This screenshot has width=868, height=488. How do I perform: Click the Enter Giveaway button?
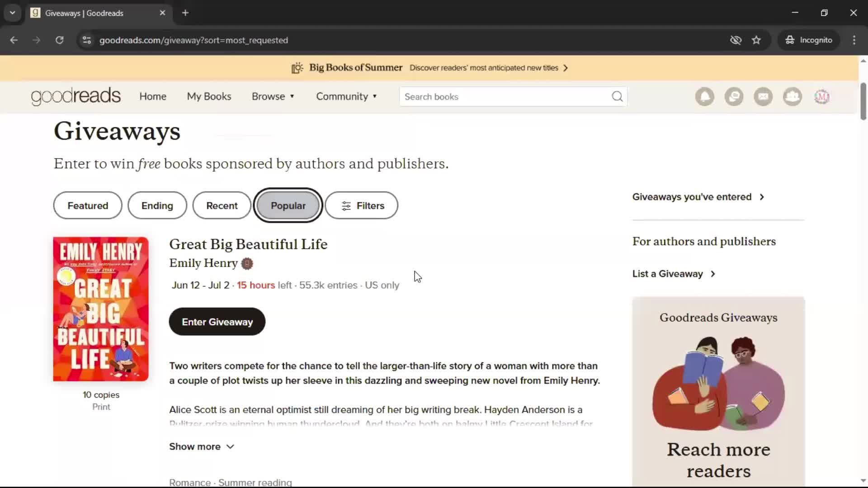(217, 322)
